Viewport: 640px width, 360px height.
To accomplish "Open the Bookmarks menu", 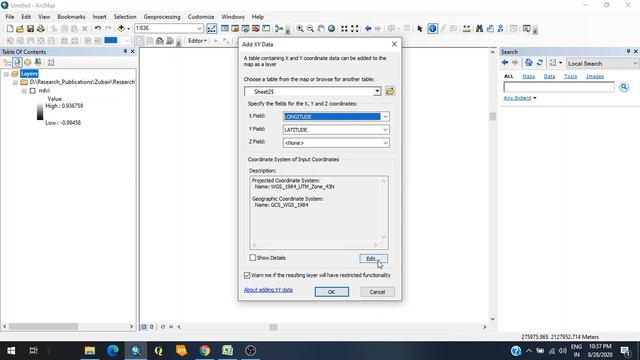I will (x=71, y=17).
